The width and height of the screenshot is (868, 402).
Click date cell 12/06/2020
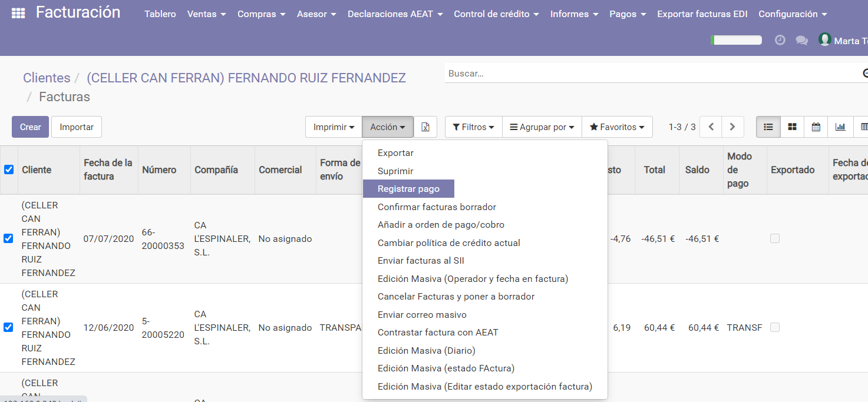tap(108, 327)
